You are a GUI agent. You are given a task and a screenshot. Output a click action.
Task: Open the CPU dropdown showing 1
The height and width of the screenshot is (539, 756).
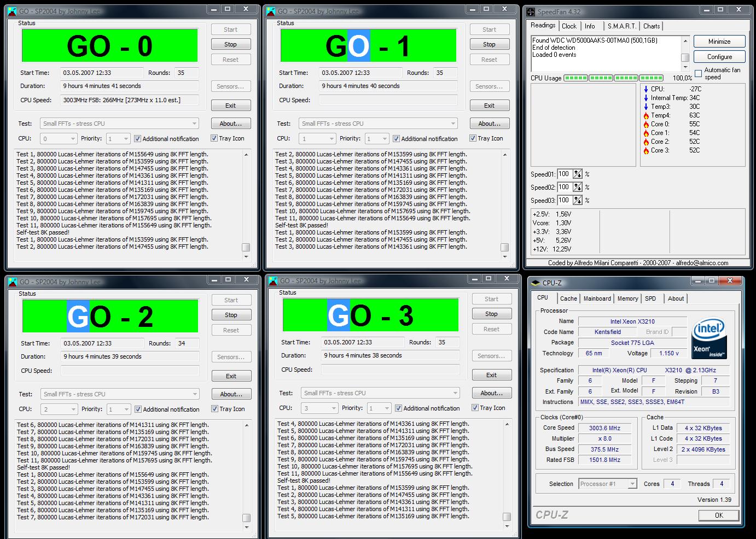tap(317, 139)
